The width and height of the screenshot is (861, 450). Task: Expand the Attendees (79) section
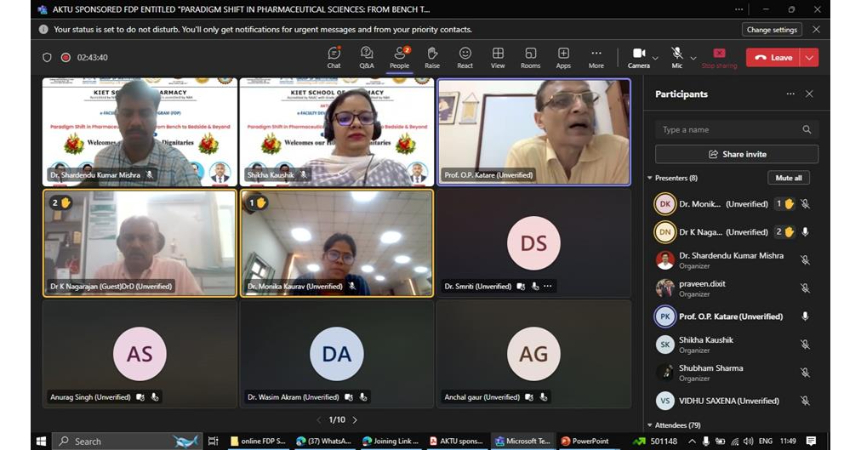[651, 425]
